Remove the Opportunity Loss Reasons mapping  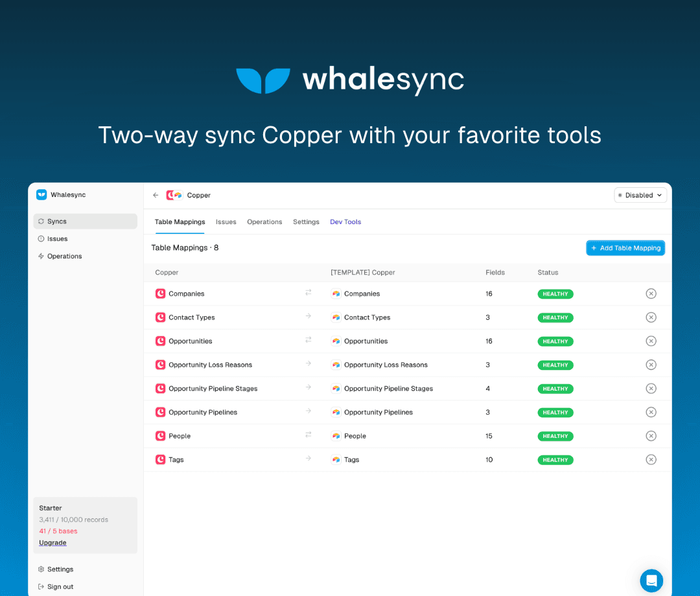point(651,365)
